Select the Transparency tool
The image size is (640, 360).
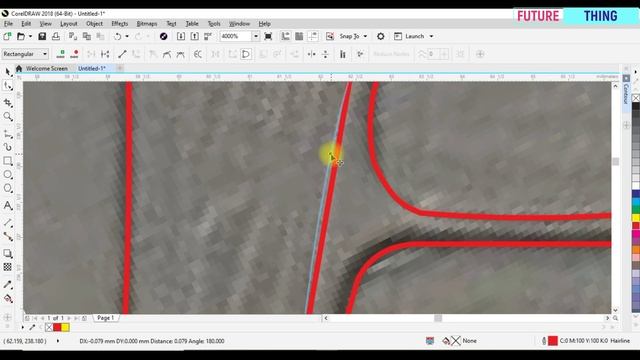coord(7,267)
